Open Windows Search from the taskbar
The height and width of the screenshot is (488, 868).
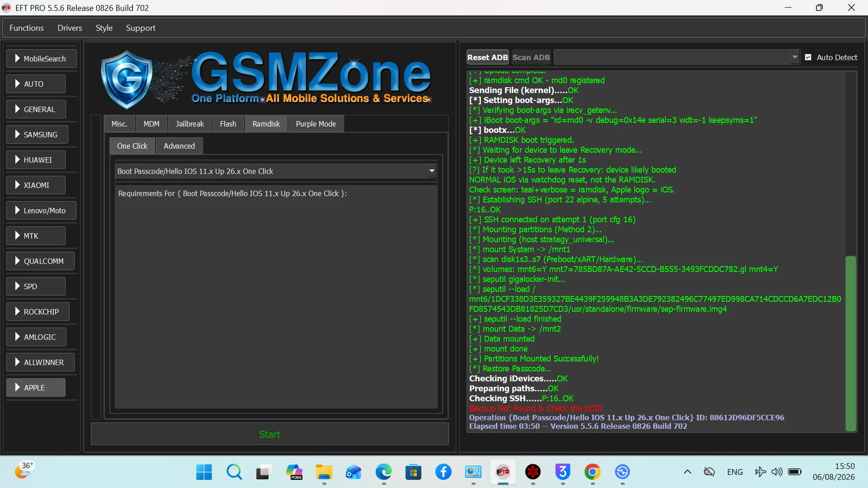pos(234,472)
